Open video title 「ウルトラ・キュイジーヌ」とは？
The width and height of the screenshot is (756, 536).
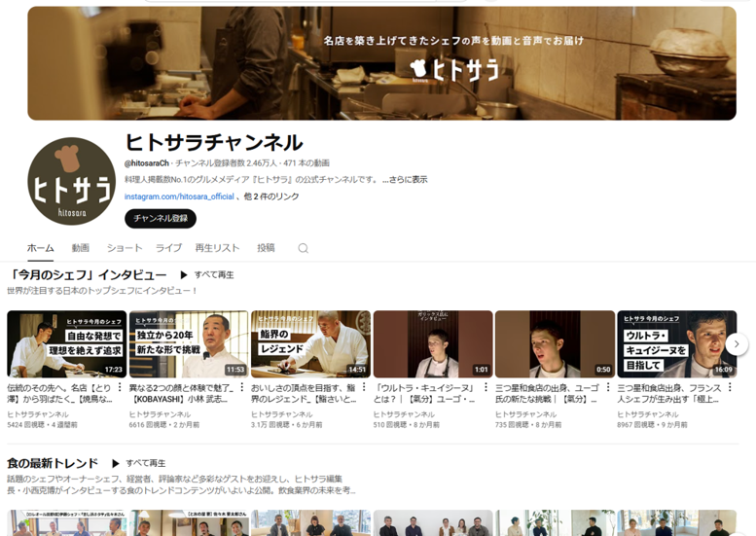425,393
